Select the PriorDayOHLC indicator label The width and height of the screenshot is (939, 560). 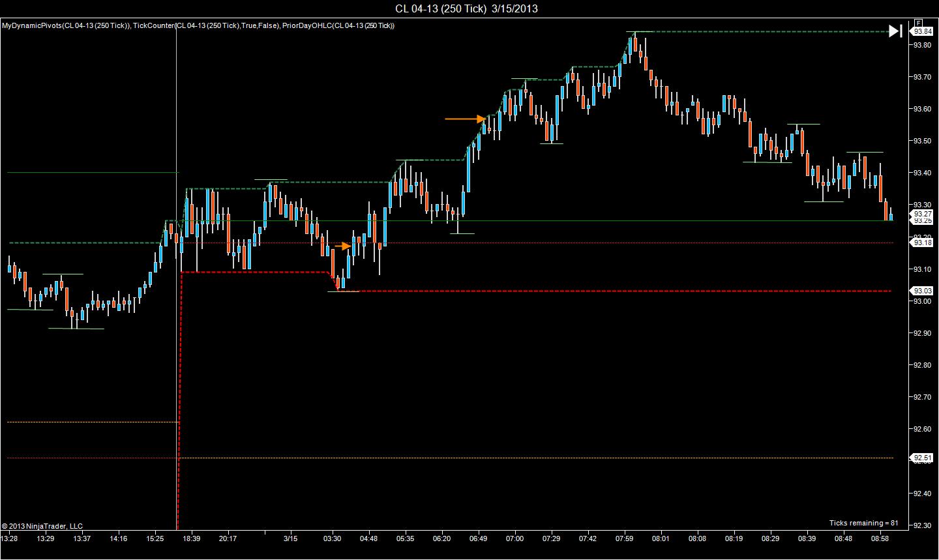[338, 26]
